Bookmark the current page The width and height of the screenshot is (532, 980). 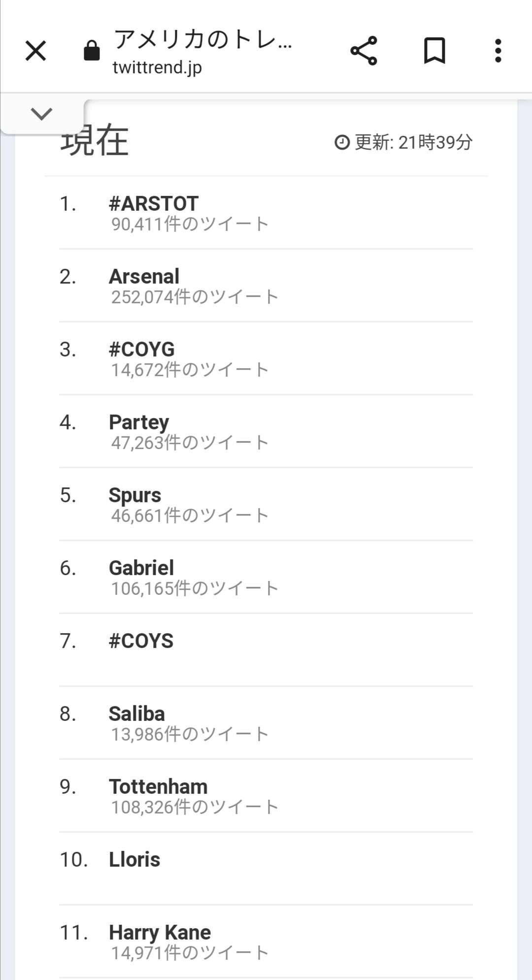[434, 51]
